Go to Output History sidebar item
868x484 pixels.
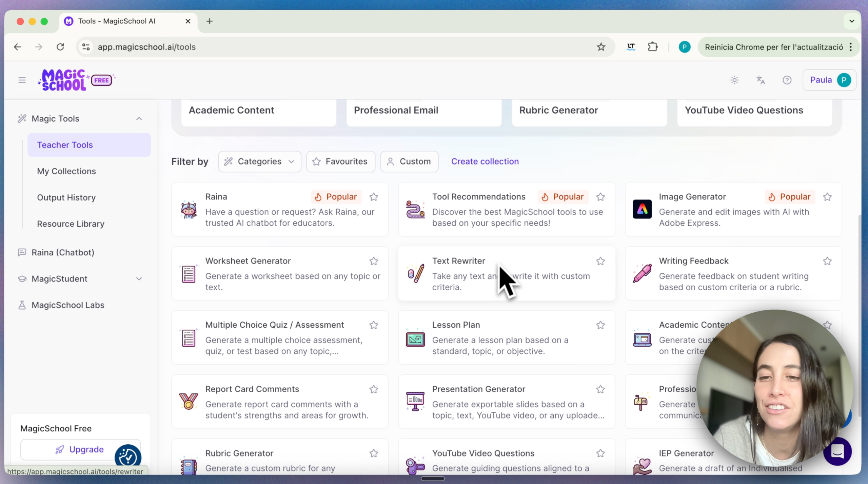pyautogui.click(x=66, y=197)
